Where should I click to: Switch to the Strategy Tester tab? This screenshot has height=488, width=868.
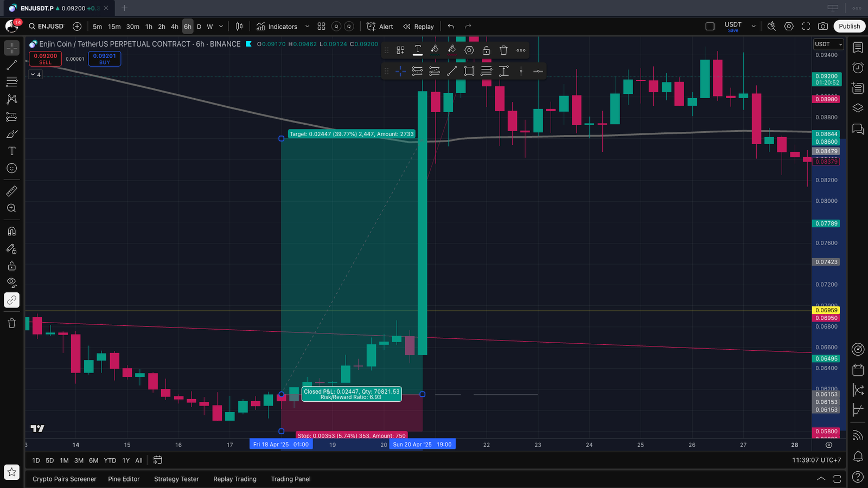(176, 479)
